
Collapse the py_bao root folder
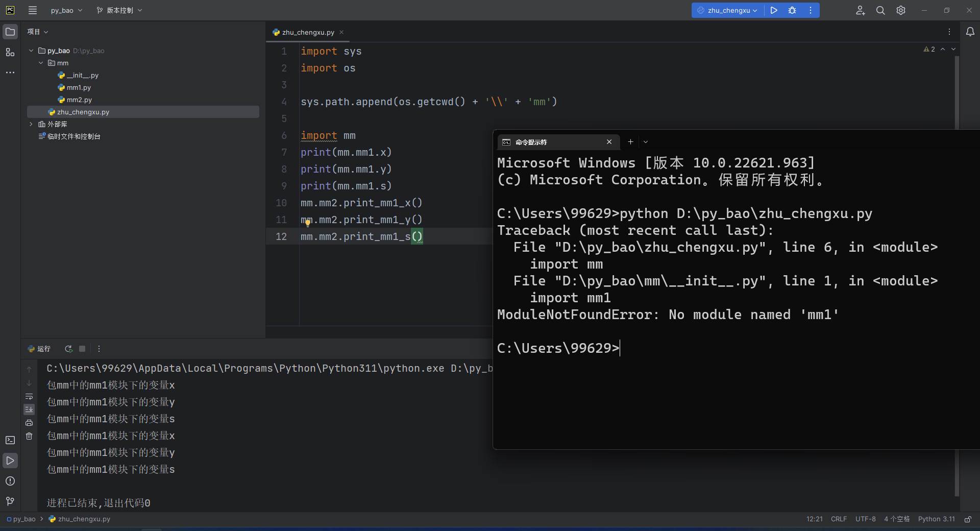31,51
